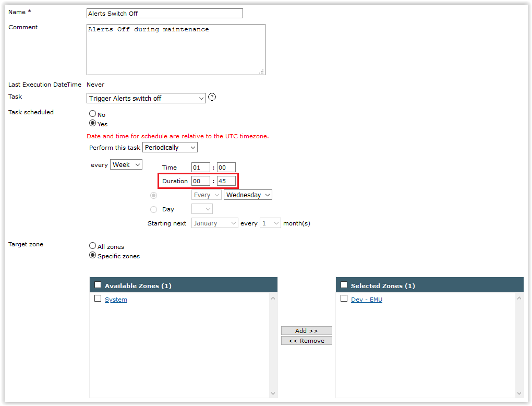Check the Dev - EMU zone checkbox
This screenshot has height=406, width=532.
click(344, 298)
